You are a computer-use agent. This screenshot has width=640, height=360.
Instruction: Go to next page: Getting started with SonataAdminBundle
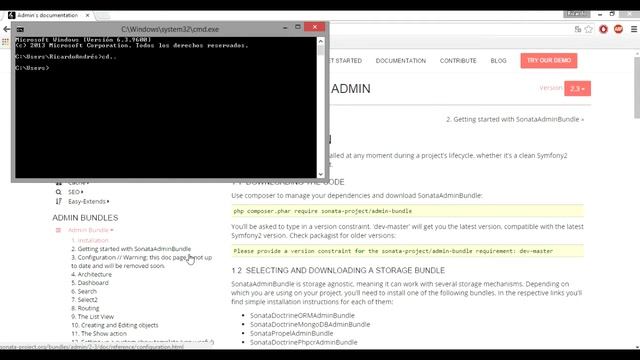(515, 119)
